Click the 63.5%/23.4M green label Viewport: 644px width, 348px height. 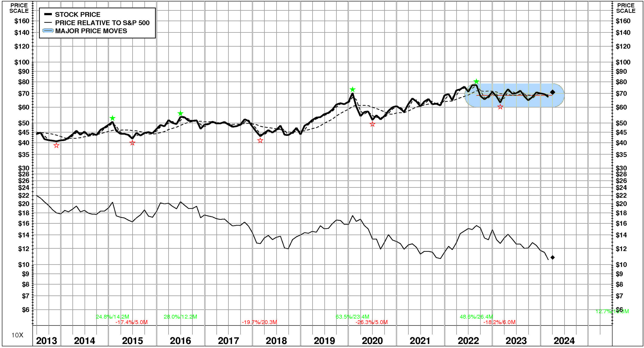click(x=352, y=317)
